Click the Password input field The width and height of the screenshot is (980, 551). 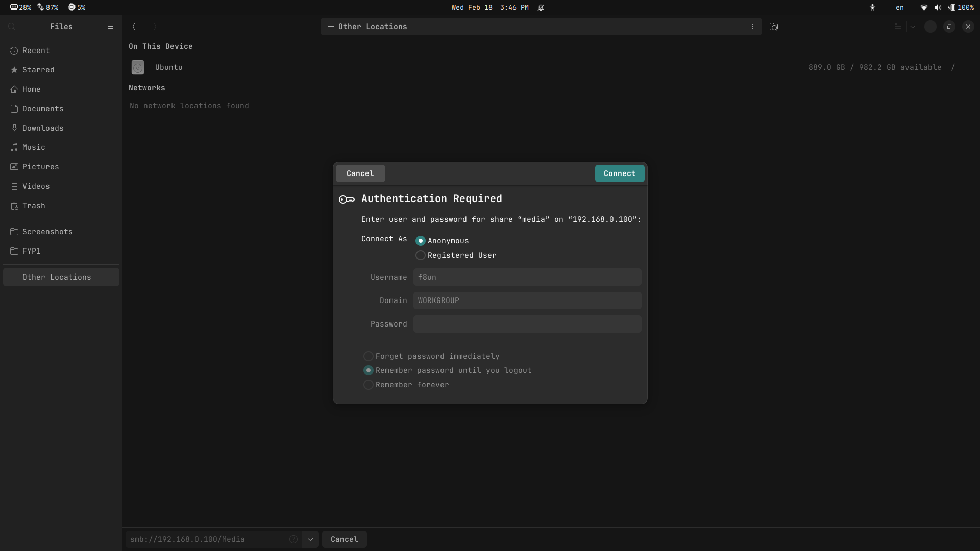click(x=527, y=324)
